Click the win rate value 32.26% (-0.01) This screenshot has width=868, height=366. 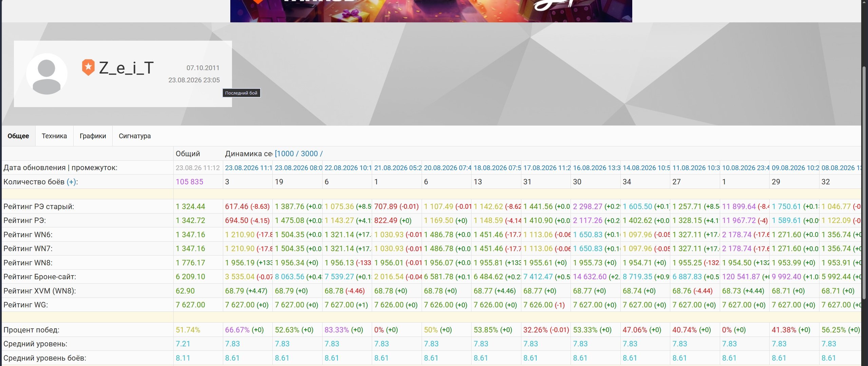pos(546,330)
